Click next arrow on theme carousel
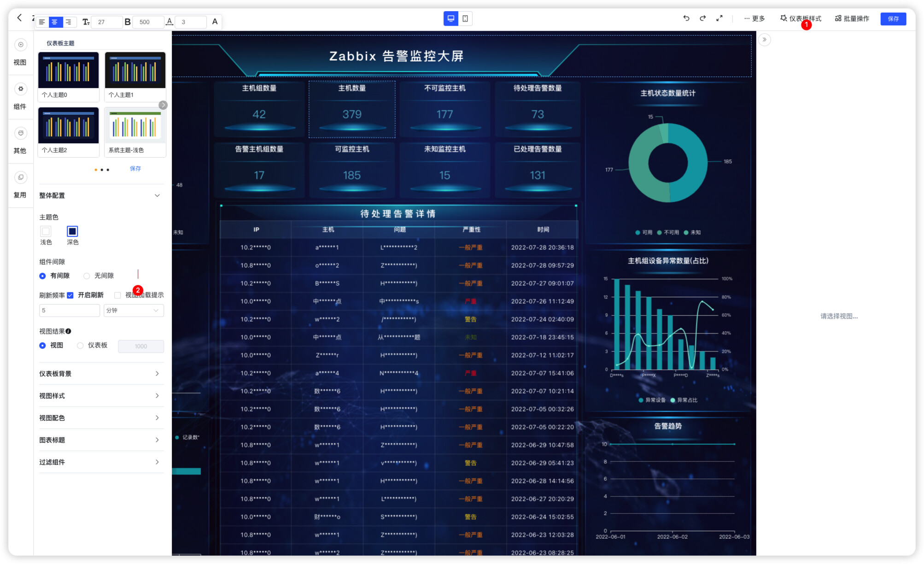The image size is (924, 564). click(163, 105)
